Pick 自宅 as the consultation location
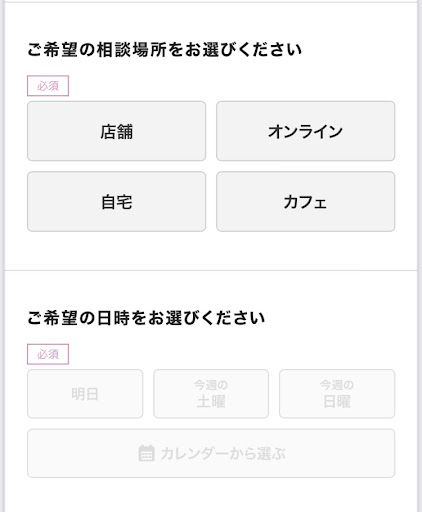Screen dimensions: 422x512 click(x=116, y=201)
